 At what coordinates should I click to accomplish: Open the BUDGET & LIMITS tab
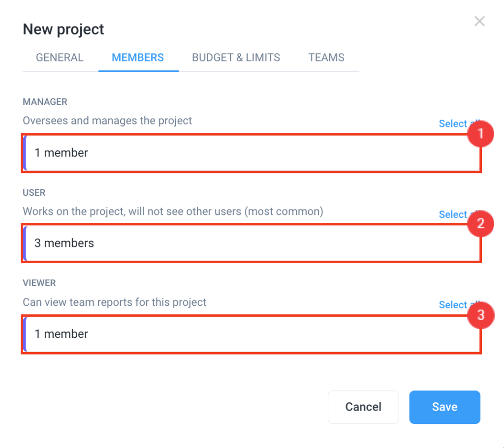[236, 58]
